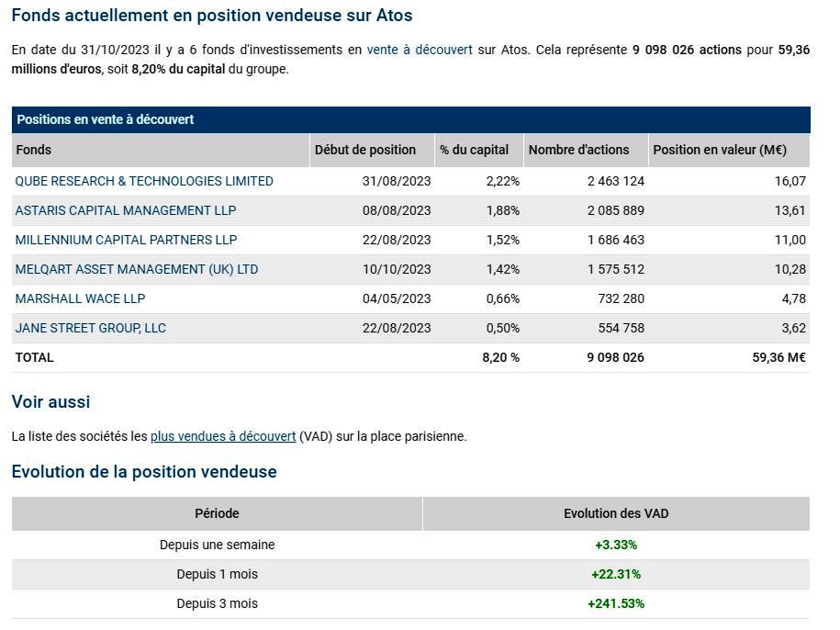840x630 pixels.
Task: Select the share count 1 686 463
Action: coord(616,240)
